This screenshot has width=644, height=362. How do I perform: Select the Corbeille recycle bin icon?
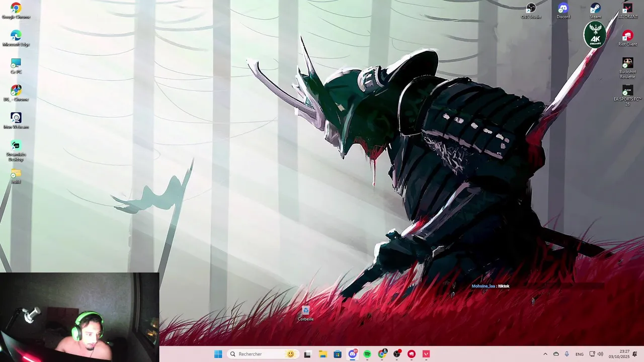point(305,314)
